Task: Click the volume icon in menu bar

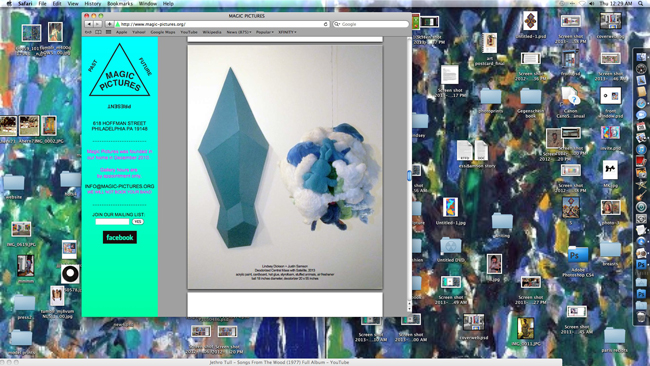Action: coord(592,3)
